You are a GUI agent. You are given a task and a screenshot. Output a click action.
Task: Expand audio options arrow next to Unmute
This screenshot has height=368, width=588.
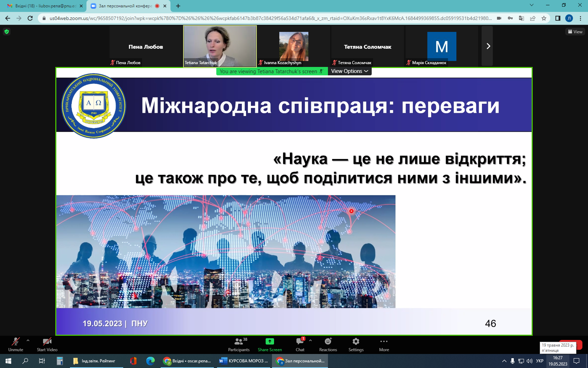(x=28, y=340)
